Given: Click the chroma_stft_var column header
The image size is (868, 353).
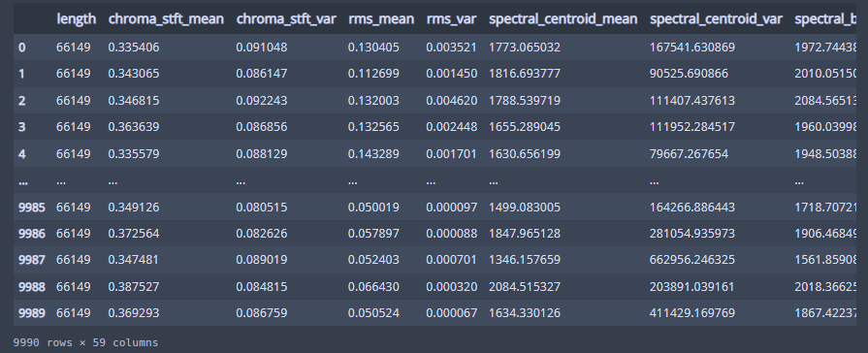Looking at the screenshot, I should [286, 18].
